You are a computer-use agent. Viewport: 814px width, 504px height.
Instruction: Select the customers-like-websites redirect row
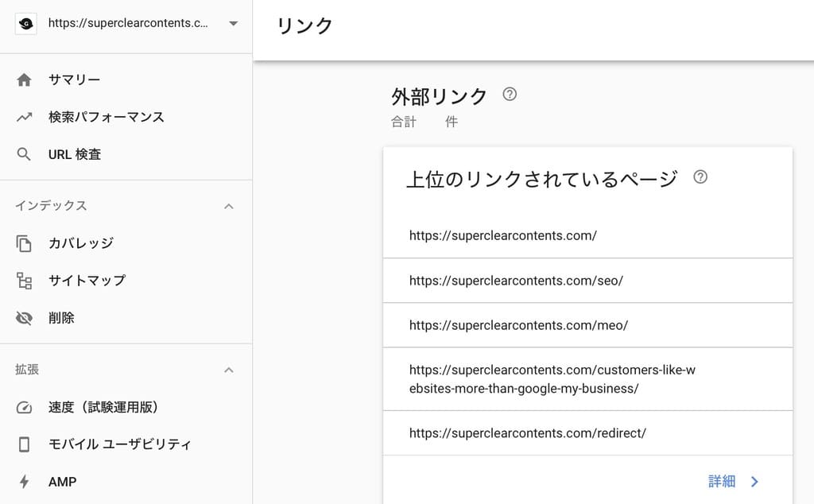click(x=556, y=379)
